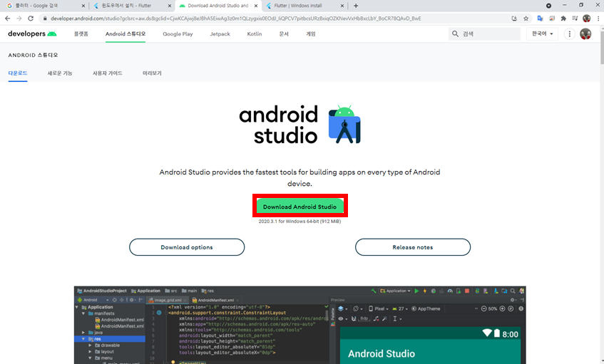Open the Jetpack navigation item
This screenshot has width=604, height=364.
(220, 34)
